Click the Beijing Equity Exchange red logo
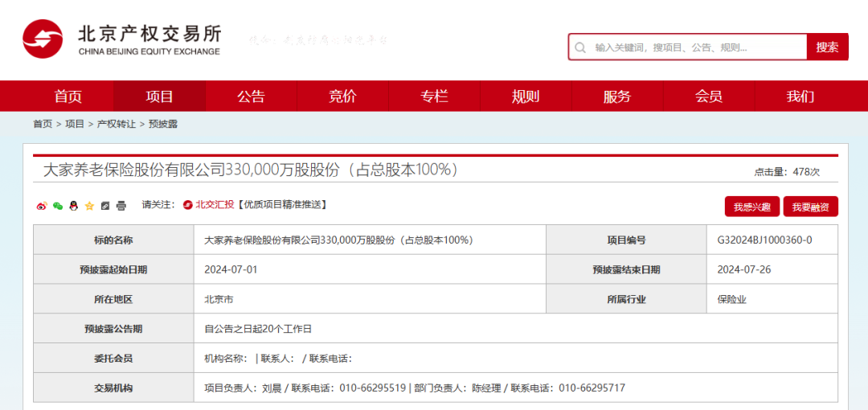 [43, 39]
